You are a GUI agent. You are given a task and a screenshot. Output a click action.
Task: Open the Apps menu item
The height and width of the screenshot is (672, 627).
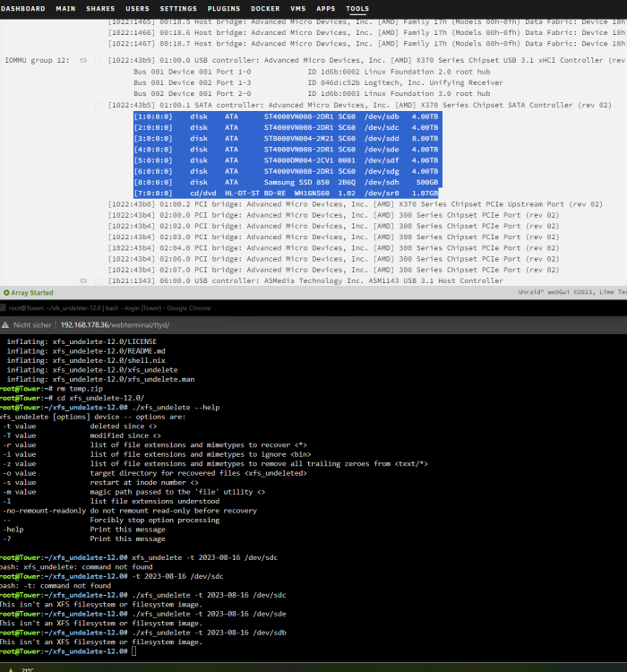point(326,9)
